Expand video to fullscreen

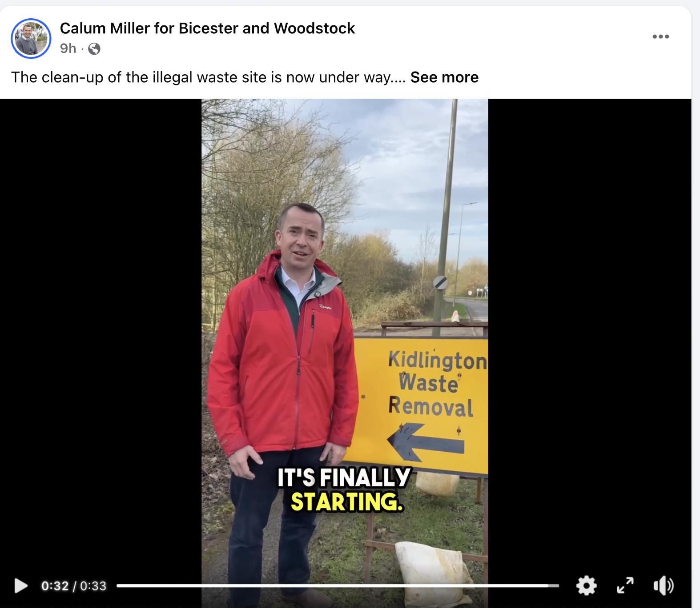[625, 586]
